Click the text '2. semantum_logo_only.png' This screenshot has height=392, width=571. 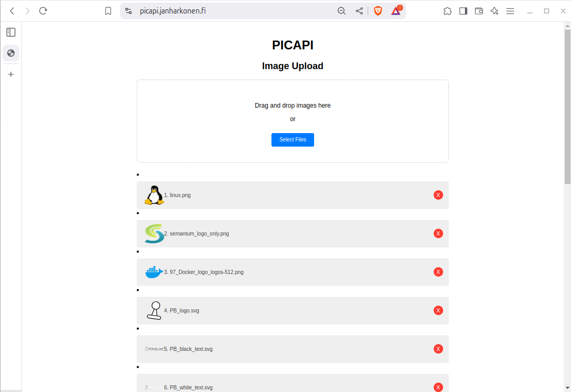196,233
